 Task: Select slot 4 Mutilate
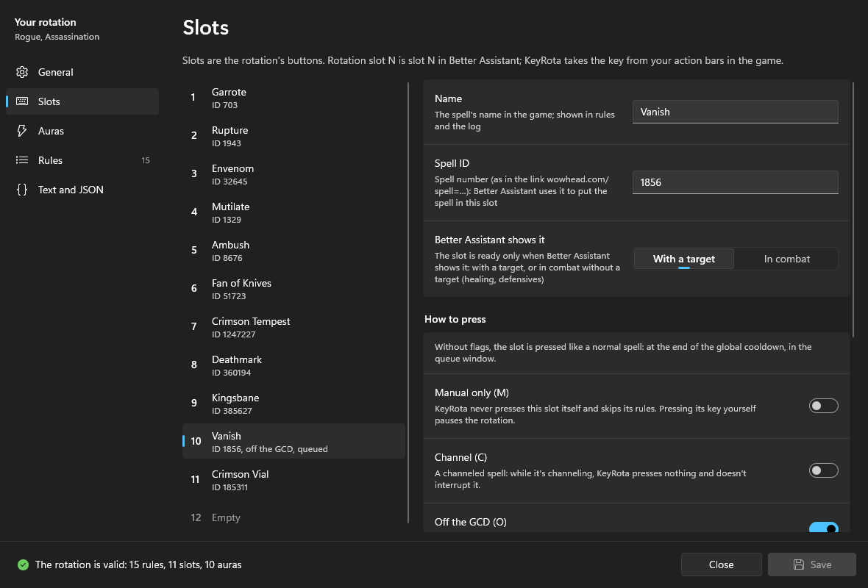tap(294, 212)
